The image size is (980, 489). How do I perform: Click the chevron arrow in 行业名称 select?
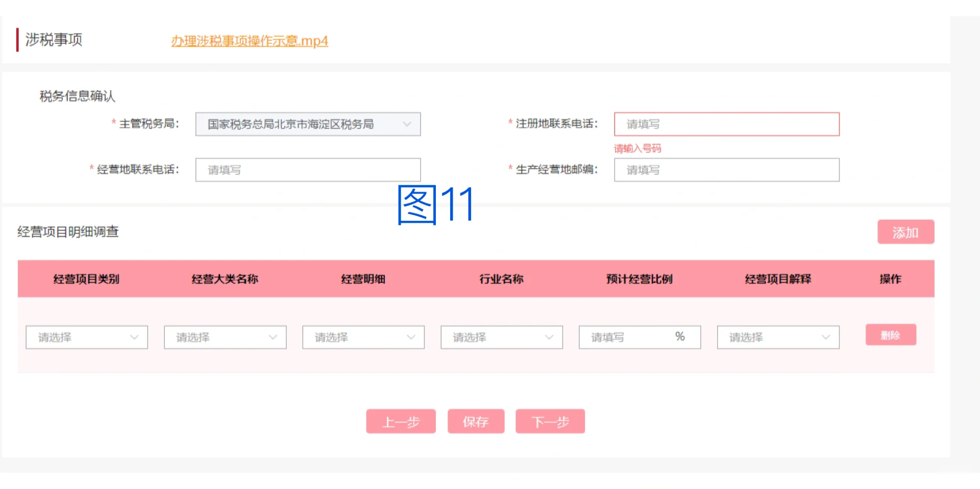pos(549,337)
